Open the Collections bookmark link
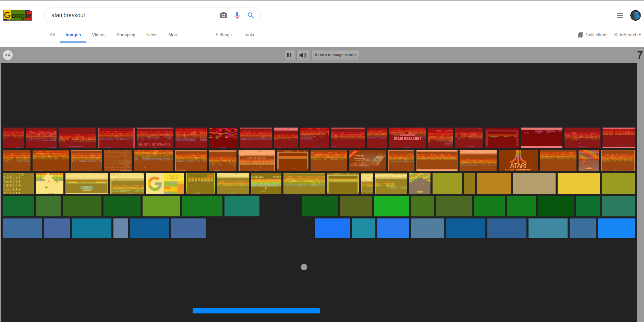 593,35
